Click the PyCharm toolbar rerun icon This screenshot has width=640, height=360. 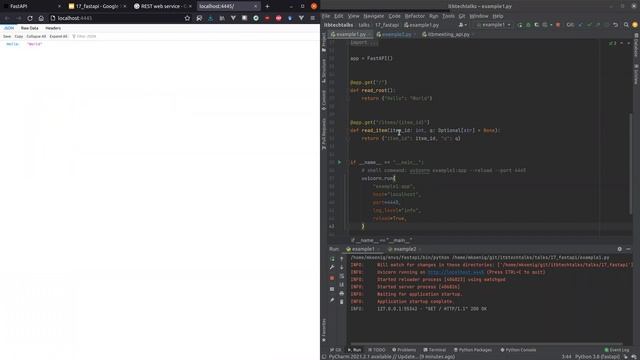(x=520, y=25)
